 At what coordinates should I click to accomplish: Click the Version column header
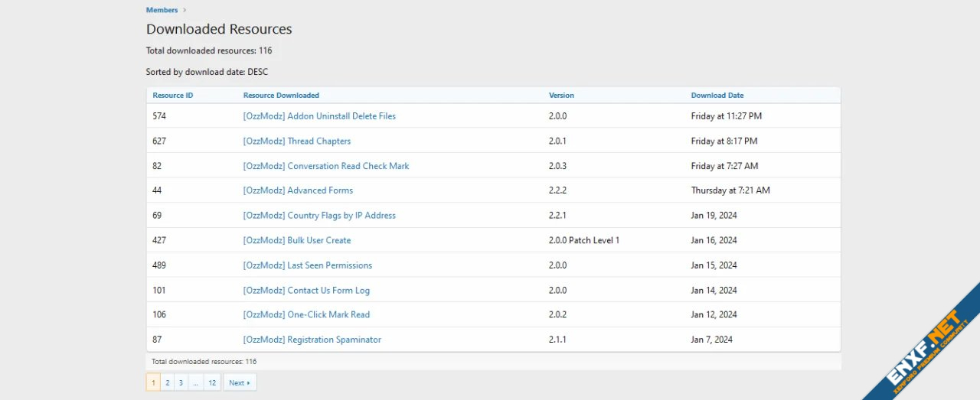[561, 96]
